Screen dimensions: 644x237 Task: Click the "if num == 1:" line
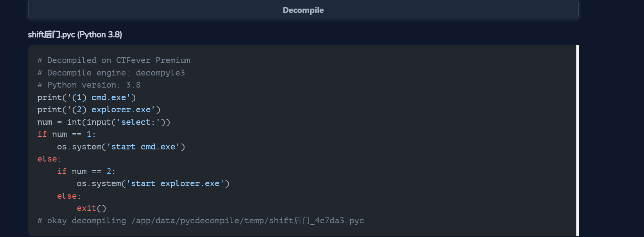66,134
